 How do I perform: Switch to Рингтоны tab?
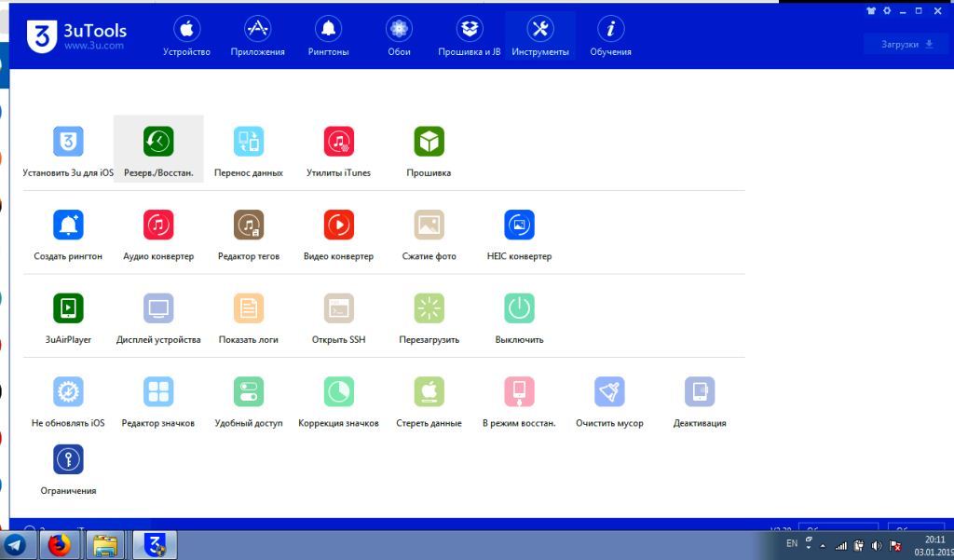coord(328,36)
